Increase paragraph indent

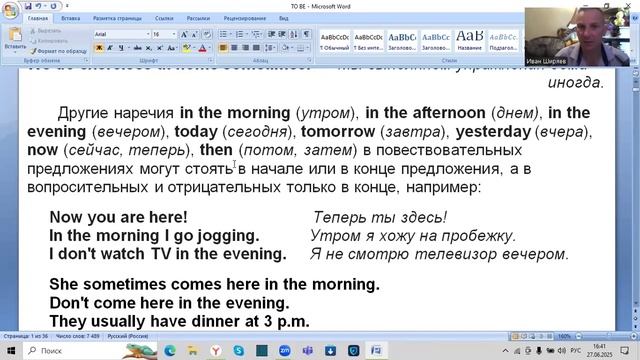282,34
